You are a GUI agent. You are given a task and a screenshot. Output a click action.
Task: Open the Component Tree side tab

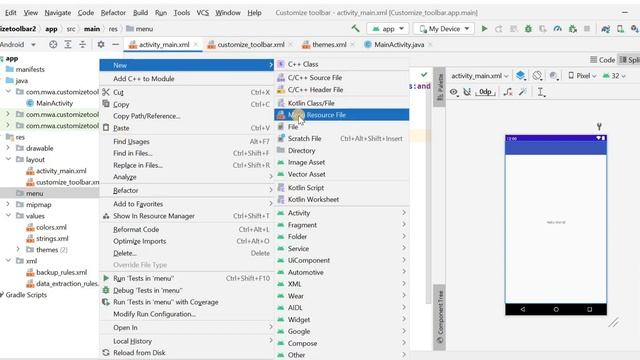(440, 317)
